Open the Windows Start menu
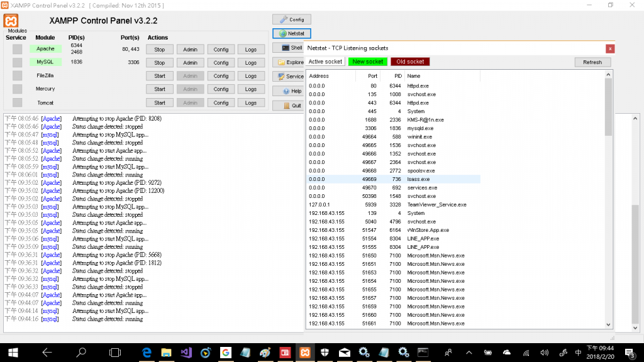Screen dimensions: 644x362 tap(13, 353)
